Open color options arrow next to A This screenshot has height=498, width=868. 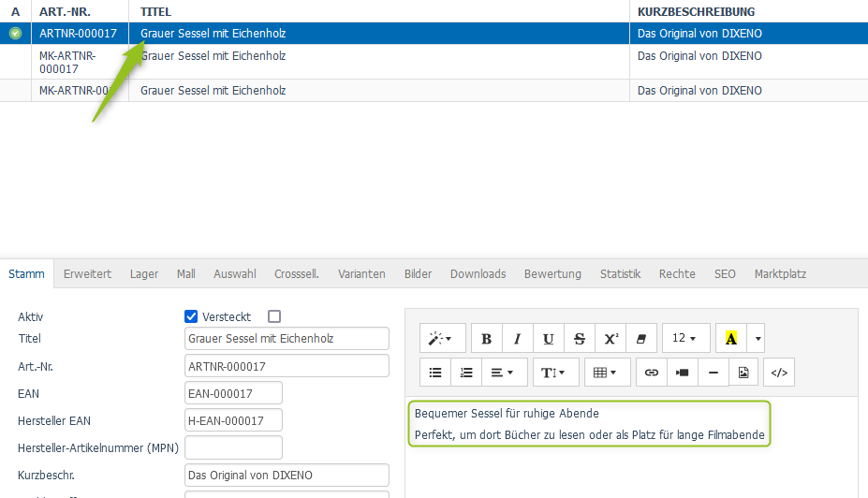[x=758, y=338]
